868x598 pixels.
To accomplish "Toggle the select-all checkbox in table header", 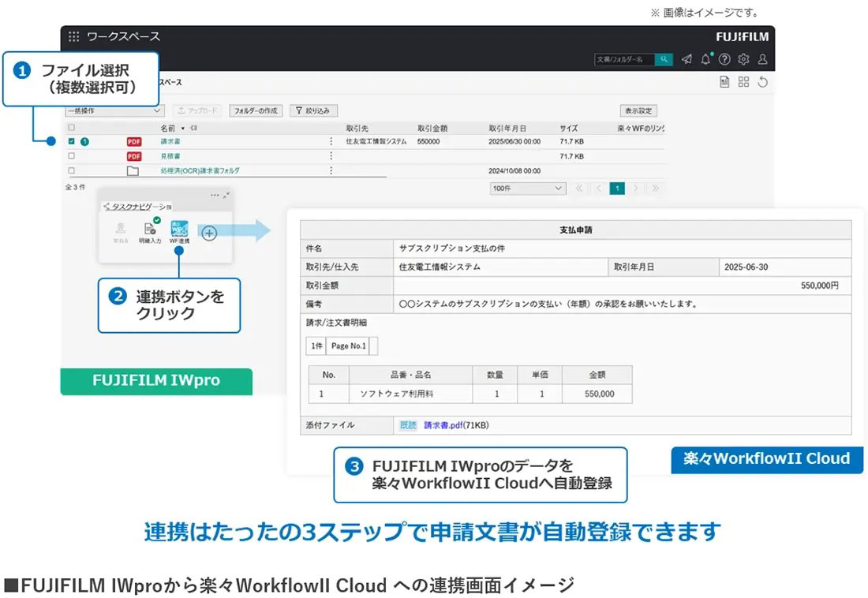I will tap(71, 128).
